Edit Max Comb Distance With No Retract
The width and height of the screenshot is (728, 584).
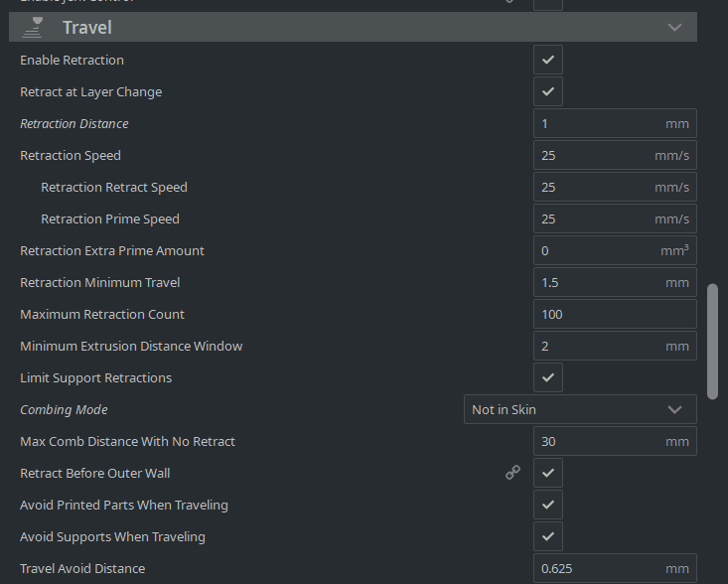tap(599, 441)
